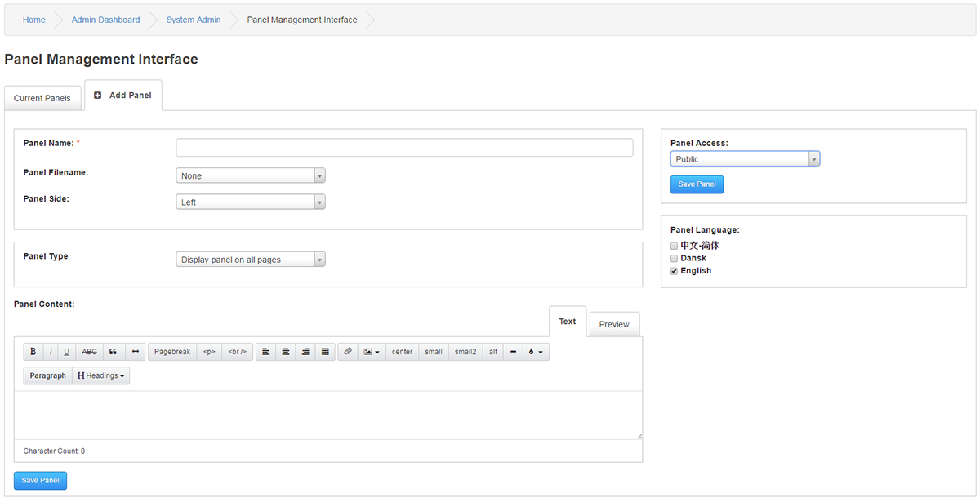Click the Paragraph format button
The width and height of the screenshot is (980, 502).
coord(48,375)
